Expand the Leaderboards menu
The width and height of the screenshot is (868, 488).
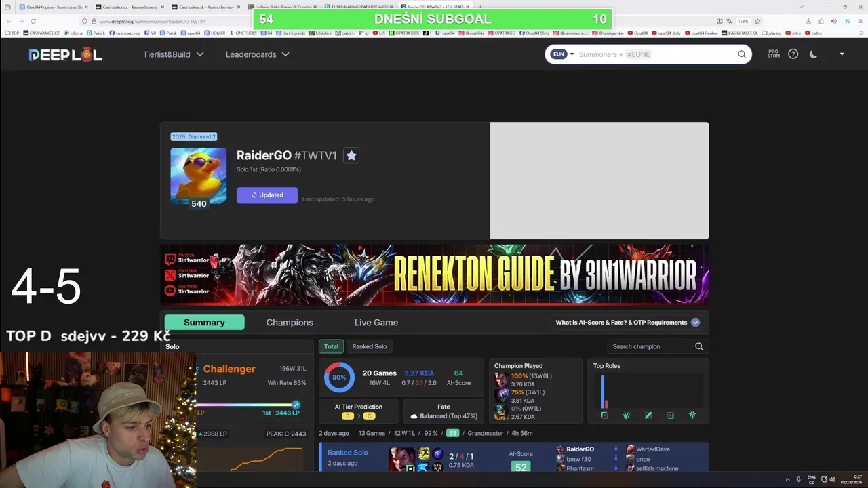click(x=258, y=54)
